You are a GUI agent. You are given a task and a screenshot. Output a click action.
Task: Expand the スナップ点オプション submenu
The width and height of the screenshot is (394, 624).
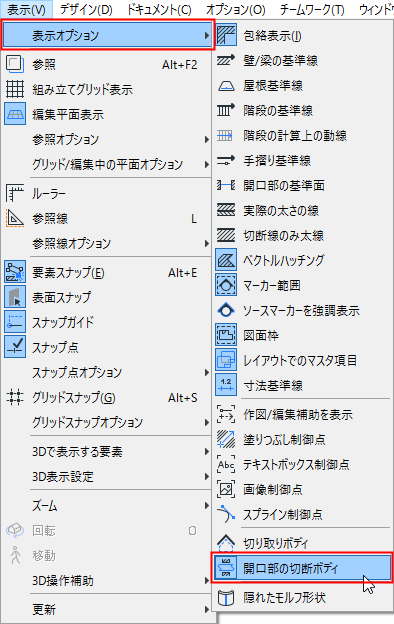point(107,372)
